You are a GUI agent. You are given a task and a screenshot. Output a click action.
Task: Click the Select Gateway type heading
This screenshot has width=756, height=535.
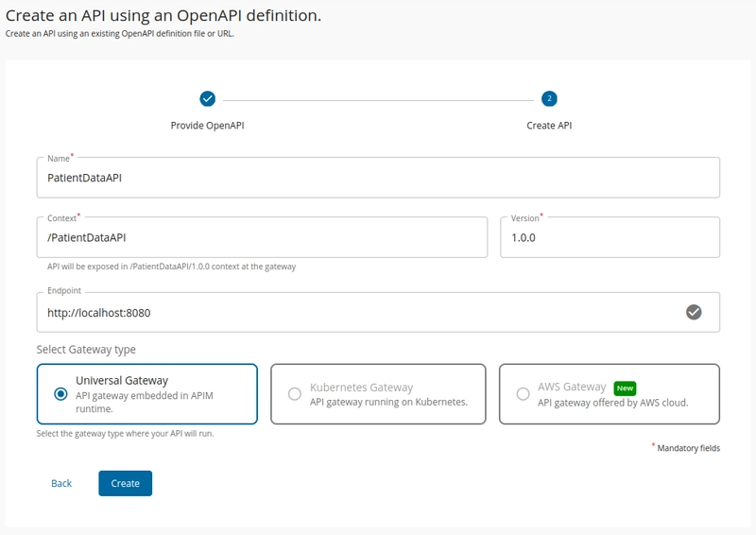tap(86, 350)
